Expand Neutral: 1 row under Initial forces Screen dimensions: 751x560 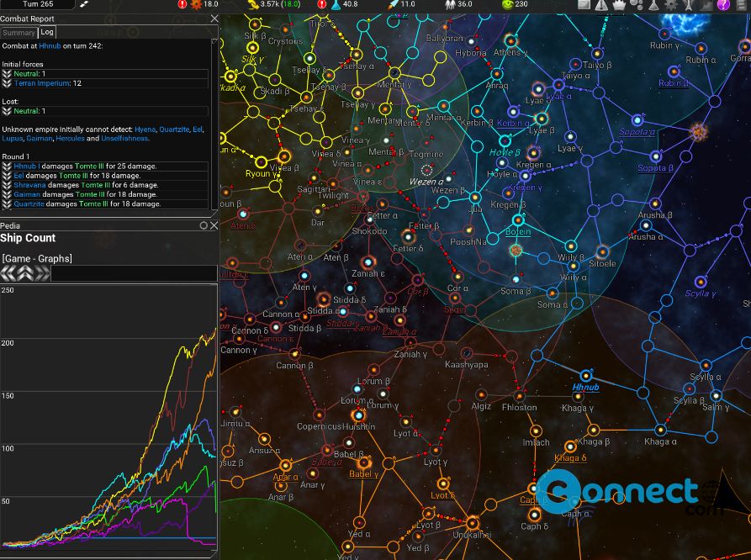pyautogui.click(x=105, y=74)
